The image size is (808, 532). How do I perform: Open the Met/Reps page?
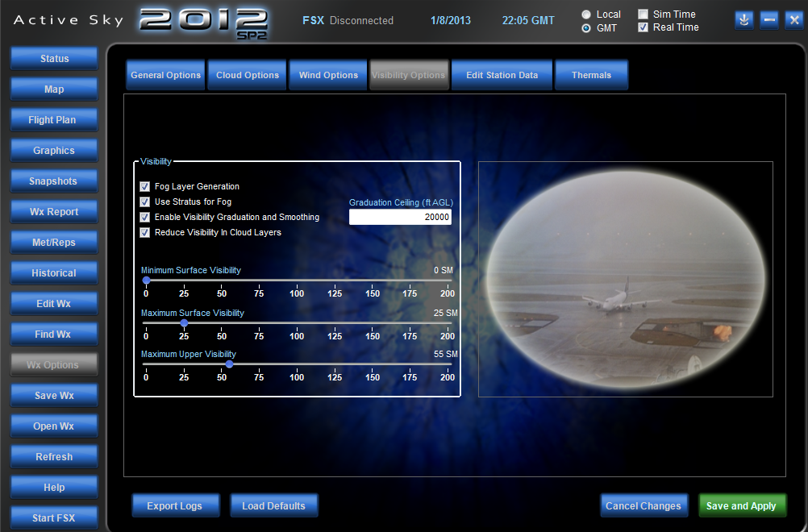pos(54,243)
